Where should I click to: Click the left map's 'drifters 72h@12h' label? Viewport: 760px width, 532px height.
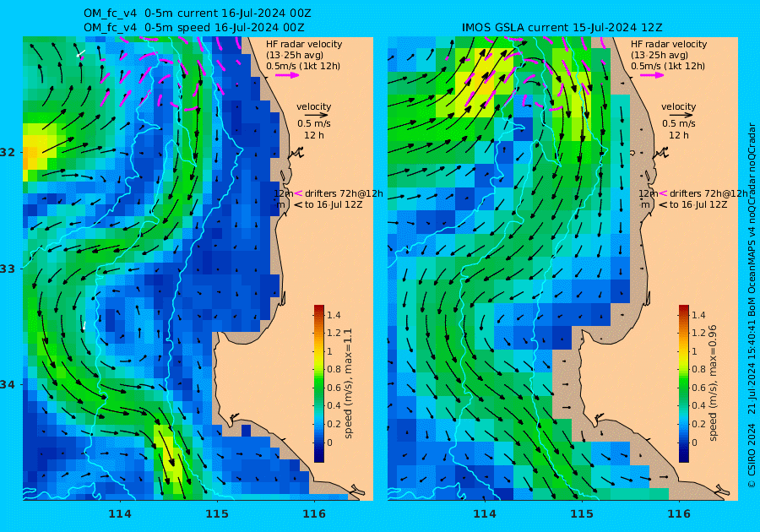[344, 193]
